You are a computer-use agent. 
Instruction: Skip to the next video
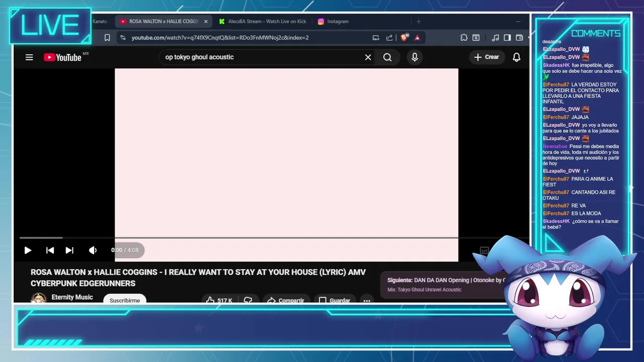pyautogui.click(x=69, y=250)
